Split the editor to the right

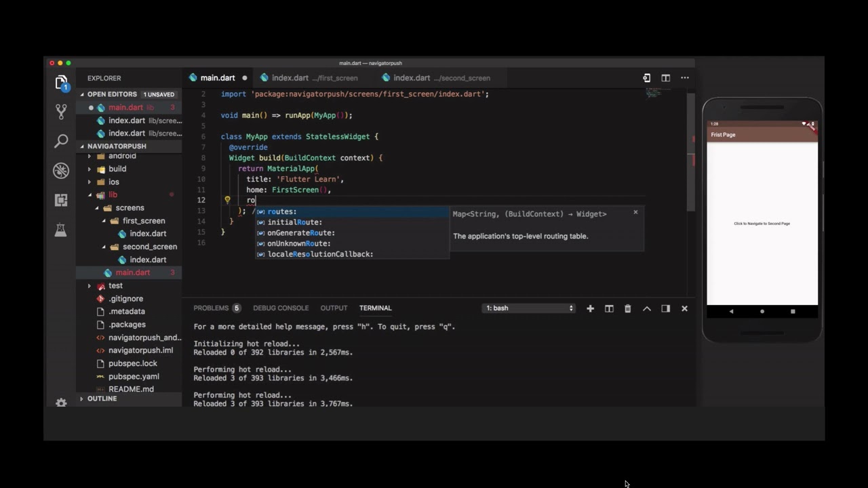666,78
